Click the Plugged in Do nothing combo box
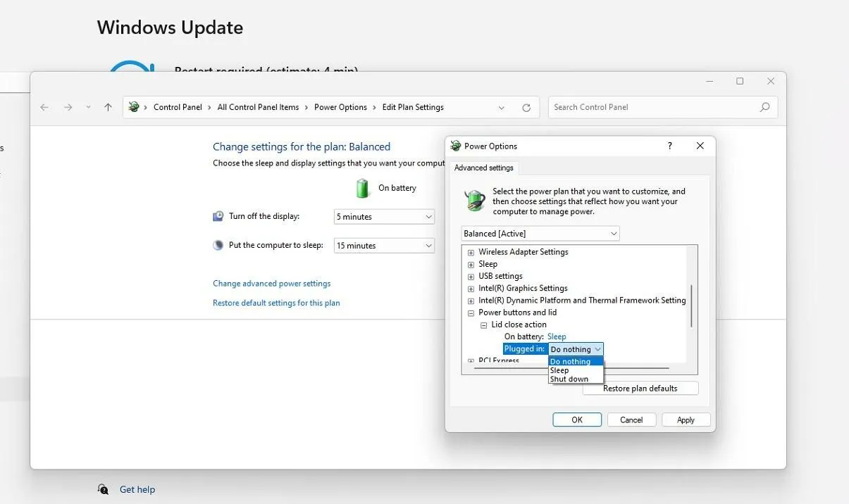This screenshot has width=849, height=504. pos(576,349)
